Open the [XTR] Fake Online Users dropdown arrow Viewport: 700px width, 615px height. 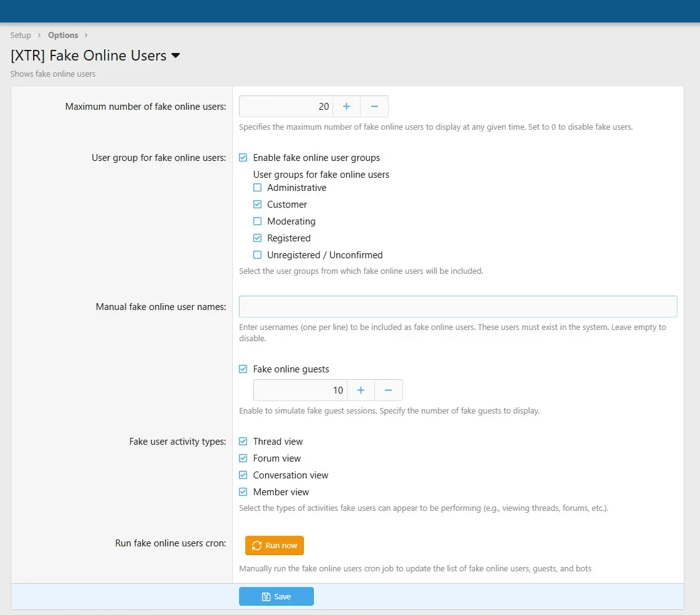[175, 56]
